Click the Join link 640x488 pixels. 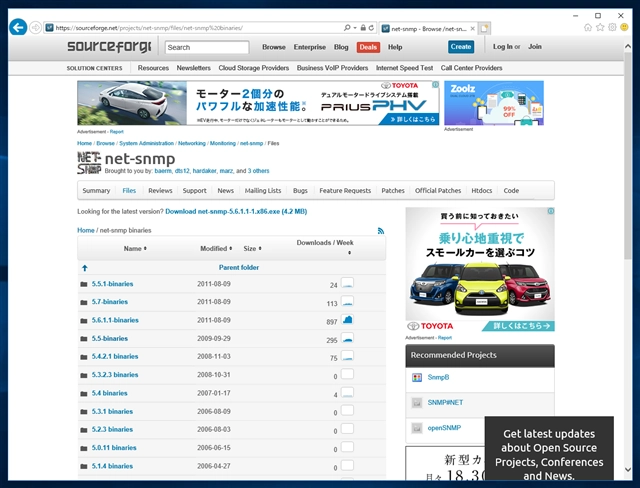[535, 47]
